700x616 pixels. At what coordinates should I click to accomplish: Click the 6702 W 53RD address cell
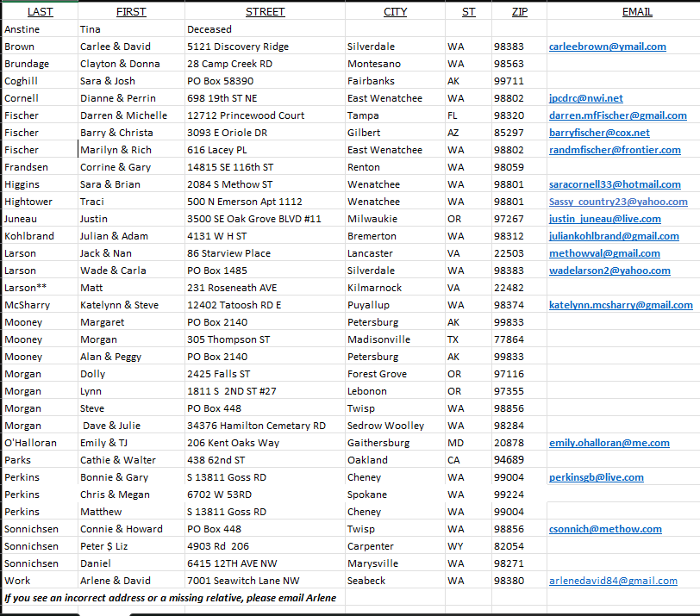266,495
